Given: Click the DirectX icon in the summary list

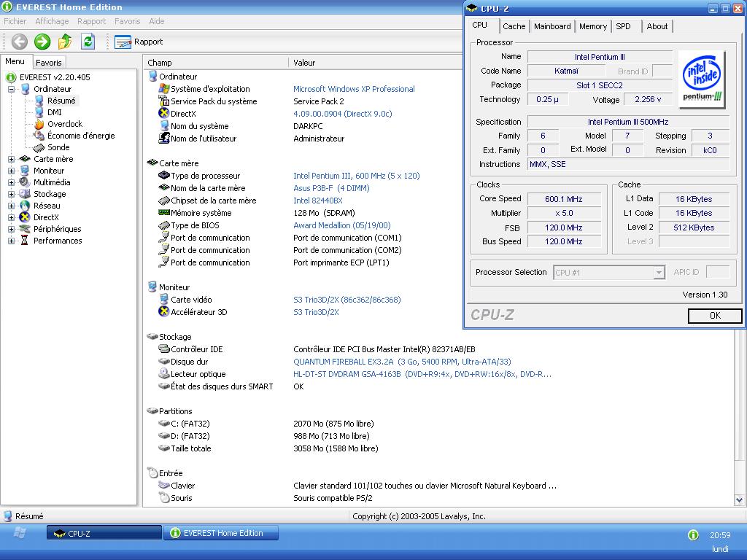Looking at the screenshot, I should [x=164, y=113].
